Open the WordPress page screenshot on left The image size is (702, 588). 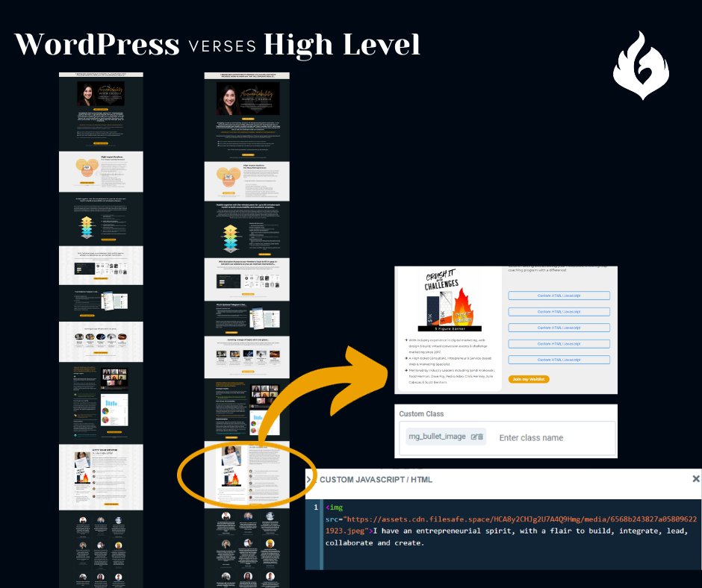click(101, 330)
